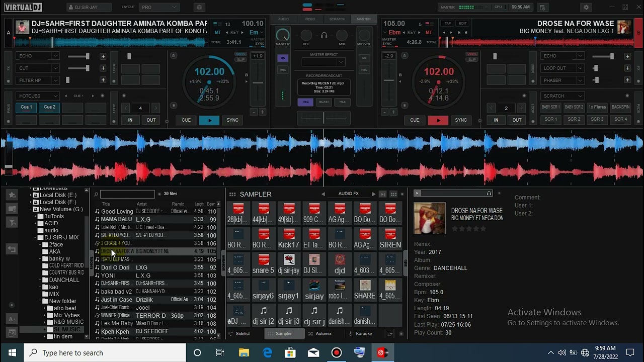Click the left deck pitch fader
Viewport: 644px width, 362px height.
[258, 82]
